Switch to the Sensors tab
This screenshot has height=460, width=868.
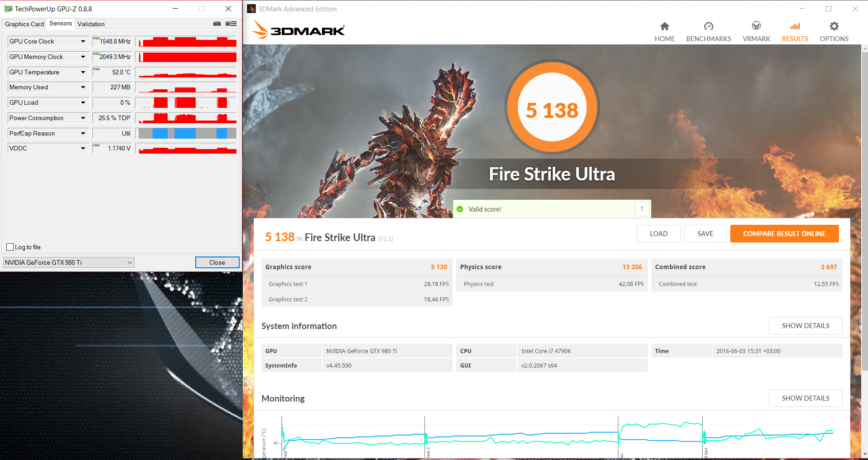[61, 24]
